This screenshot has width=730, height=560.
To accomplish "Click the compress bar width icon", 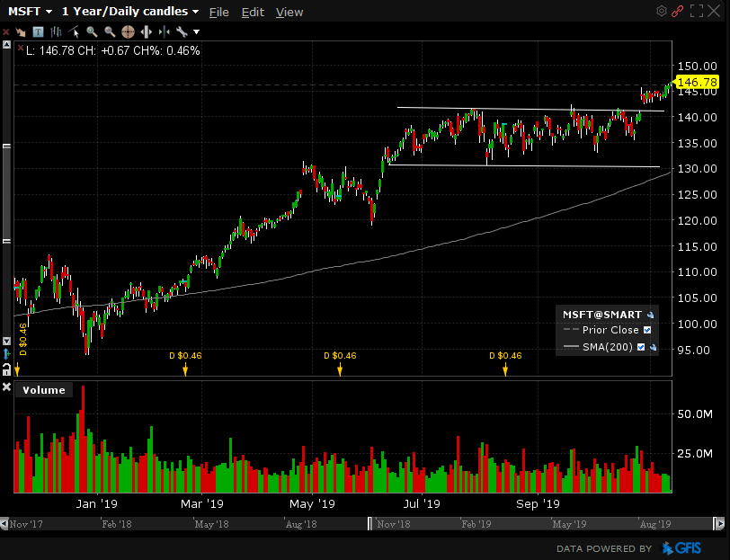I will point(164,32).
